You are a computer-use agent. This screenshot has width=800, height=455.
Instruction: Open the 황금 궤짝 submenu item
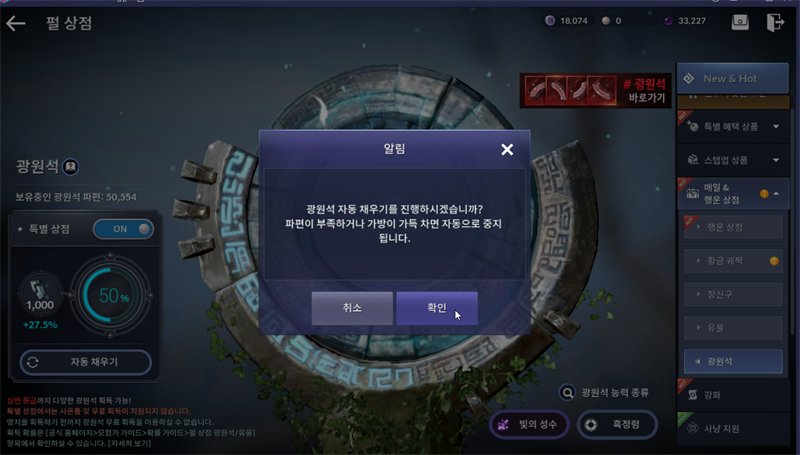click(733, 261)
